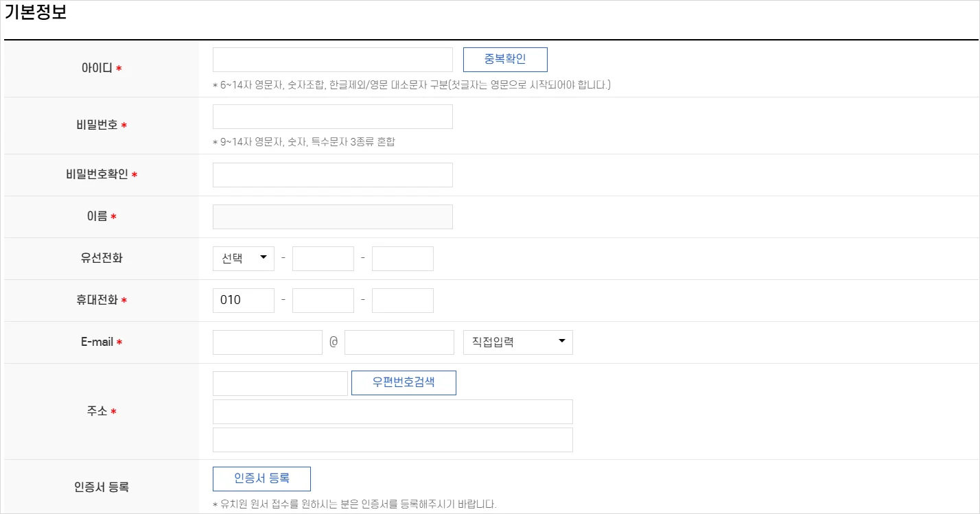Screen dimensions: 980x514
Task: Click the middle mobile phone number box
Action: pos(323,300)
